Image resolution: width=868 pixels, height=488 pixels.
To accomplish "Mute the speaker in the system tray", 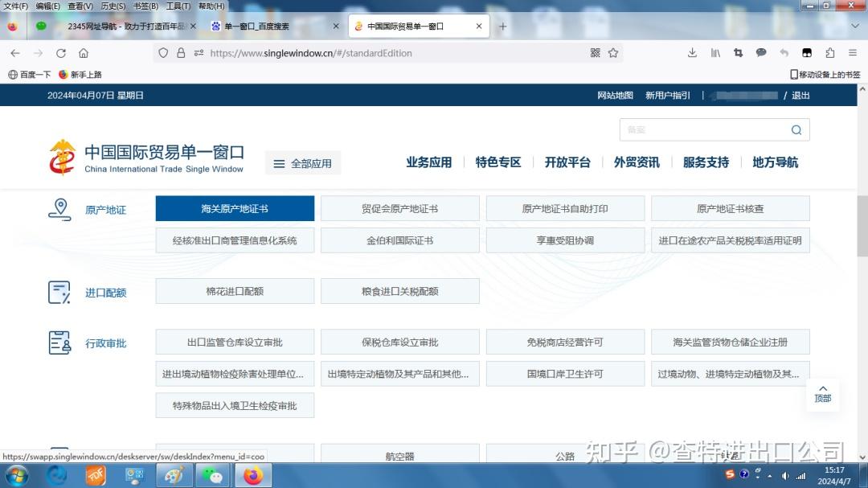I will coord(786,475).
